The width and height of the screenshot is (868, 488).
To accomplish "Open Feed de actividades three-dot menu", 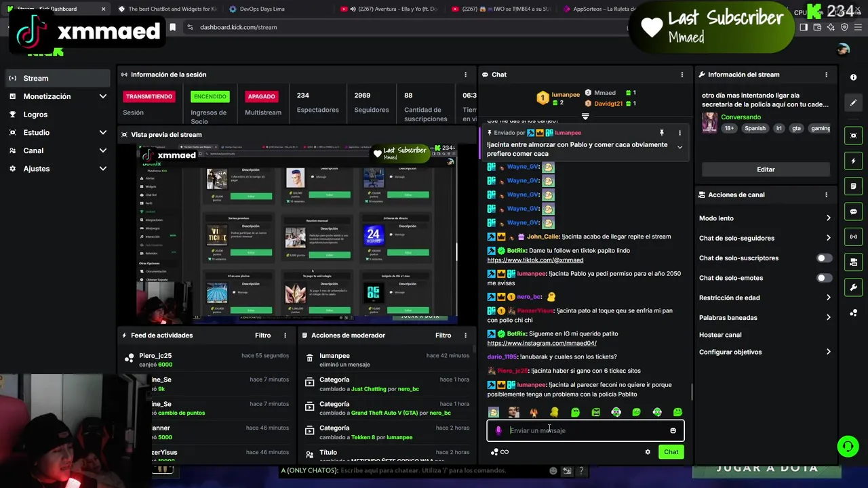I will tap(285, 335).
